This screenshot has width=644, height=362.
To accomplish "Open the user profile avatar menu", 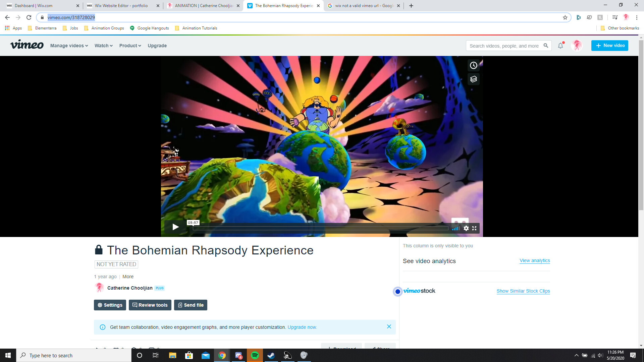I will 577,46.
